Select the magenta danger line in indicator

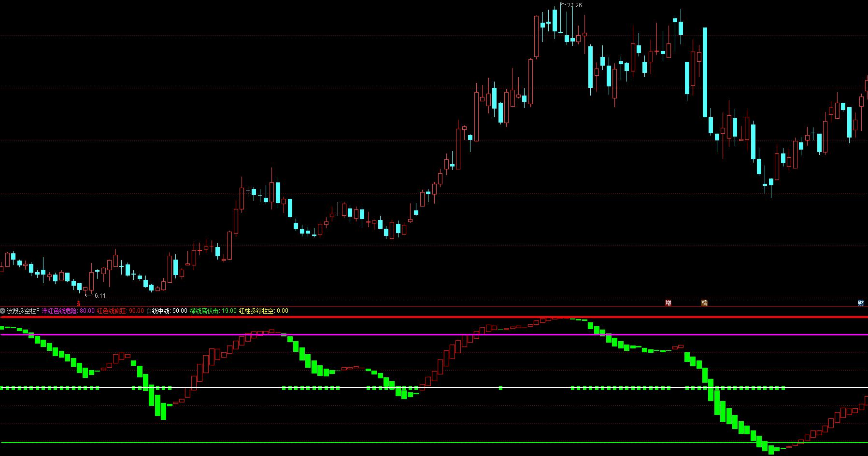click(435, 334)
